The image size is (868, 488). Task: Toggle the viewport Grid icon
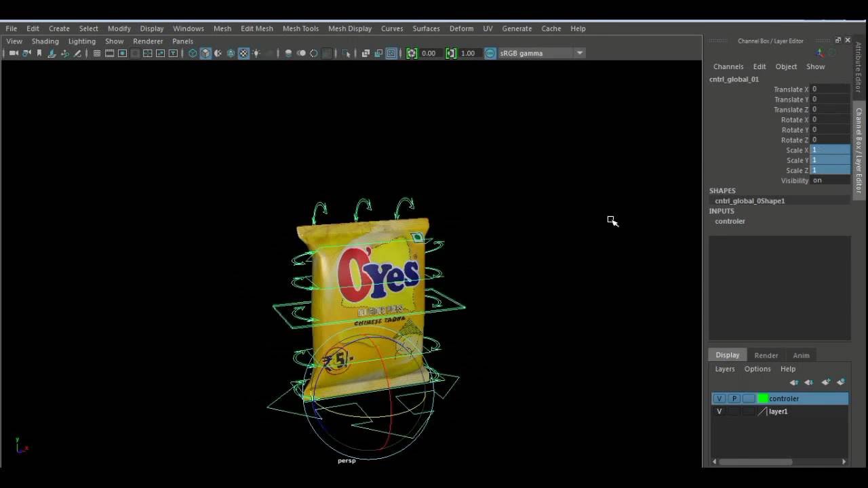click(97, 53)
